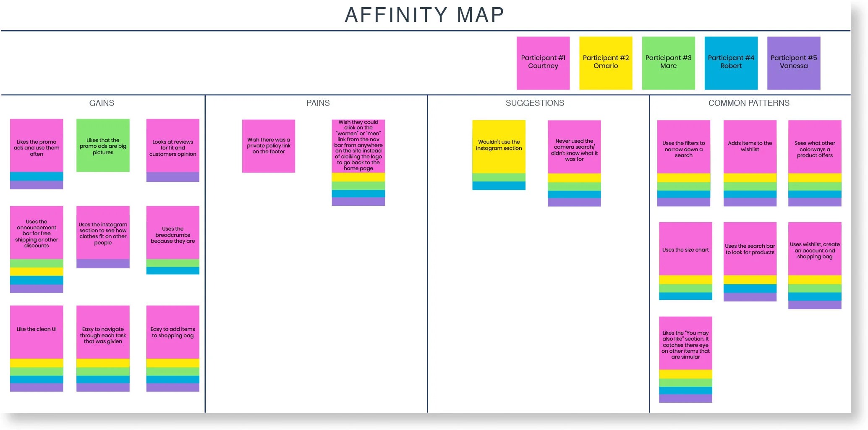Screen dimensions: 868x430
Task: Select the Participant #4 Robert blue swatch
Action: point(731,63)
